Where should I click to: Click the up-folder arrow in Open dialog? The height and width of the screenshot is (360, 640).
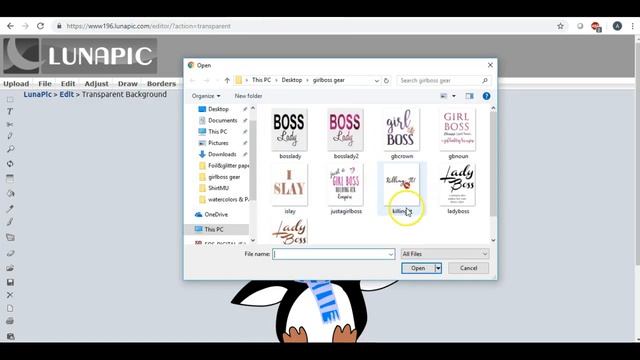pyautogui.click(x=227, y=80)
